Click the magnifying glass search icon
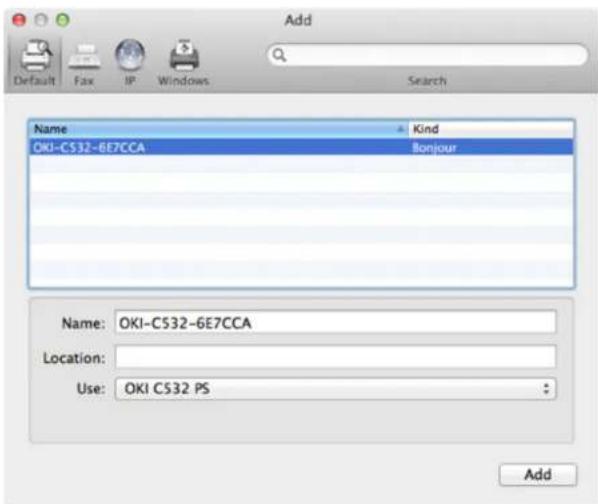 pos(279,55)
